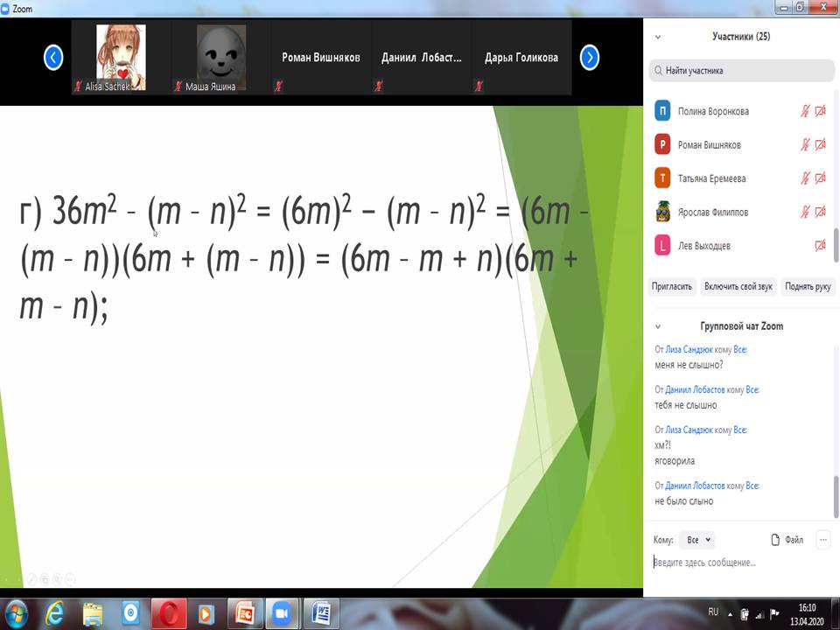Collapse the Участники (25) panel
840x630 pixels.
tap(658, 37)
